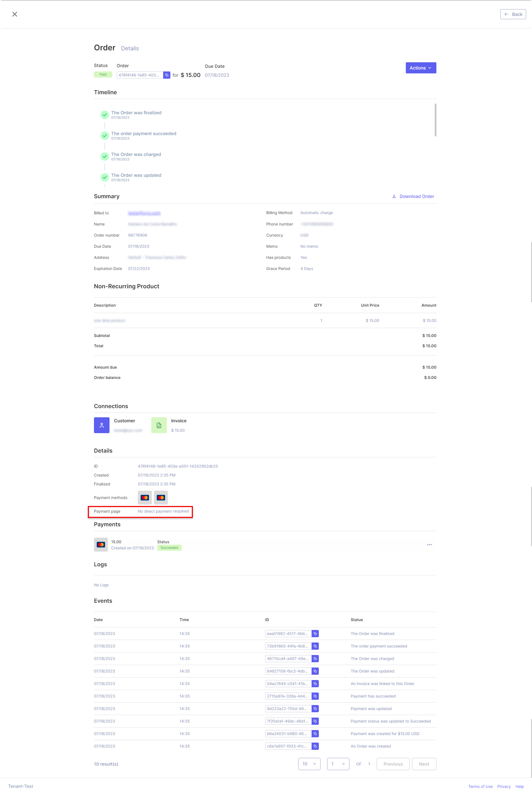
Task: Open Privacy footer link
Action: (x=504, y=786)
